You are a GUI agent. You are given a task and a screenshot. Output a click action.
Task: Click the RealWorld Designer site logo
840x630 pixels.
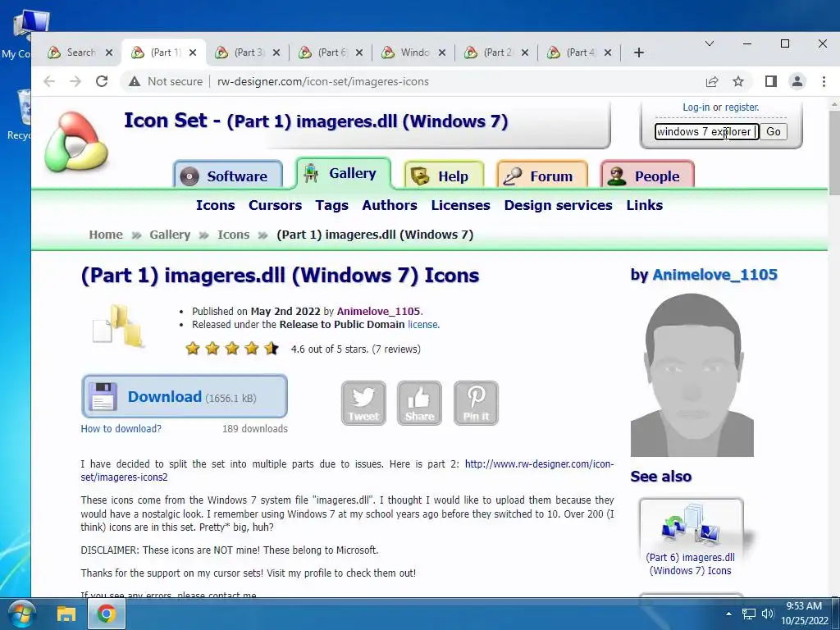(x=76, y=141)
